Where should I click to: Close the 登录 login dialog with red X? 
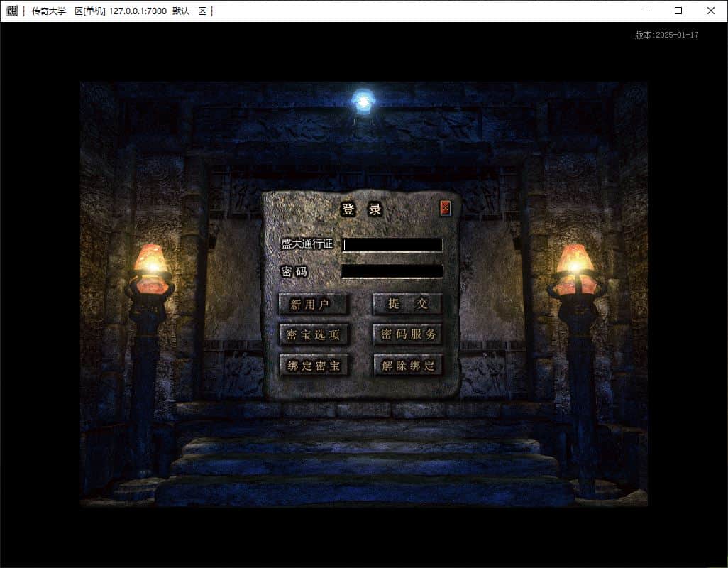[x=446, y=208]
